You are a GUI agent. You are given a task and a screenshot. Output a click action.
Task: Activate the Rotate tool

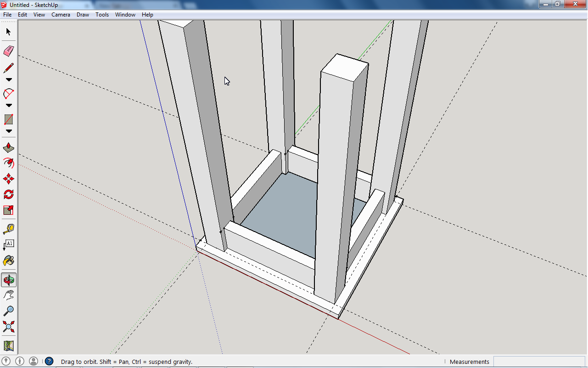click(9, 194)
